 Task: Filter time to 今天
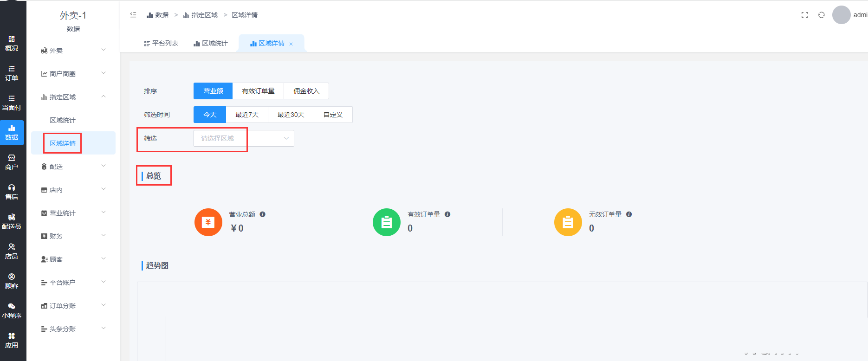point(210,115)
